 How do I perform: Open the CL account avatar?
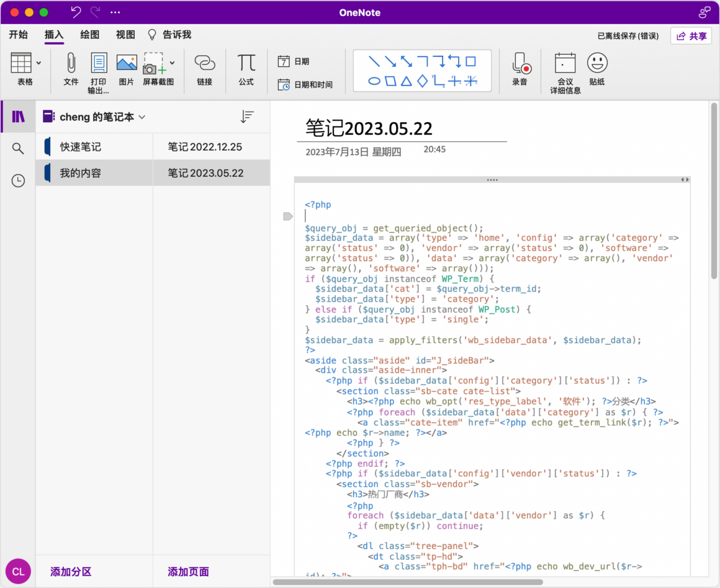[x=19, y=571]
